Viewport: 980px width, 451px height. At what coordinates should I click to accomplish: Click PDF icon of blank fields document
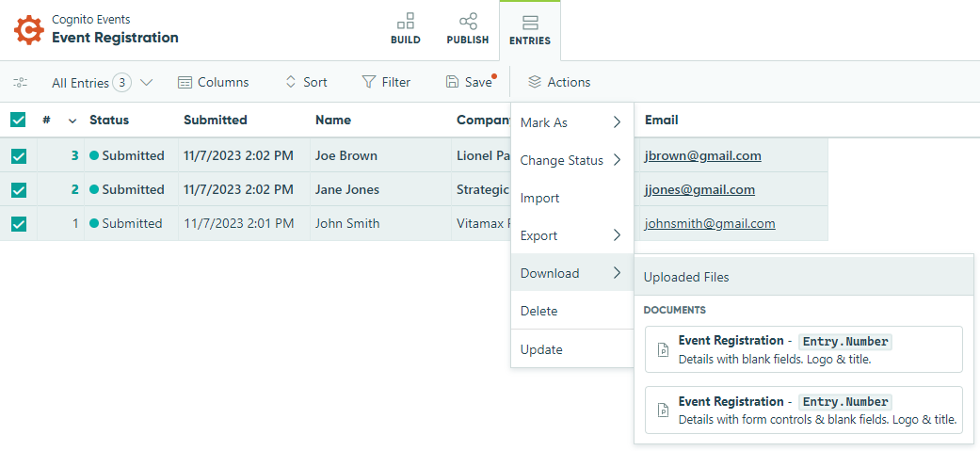pyautogui.click(x=663, y=349)
